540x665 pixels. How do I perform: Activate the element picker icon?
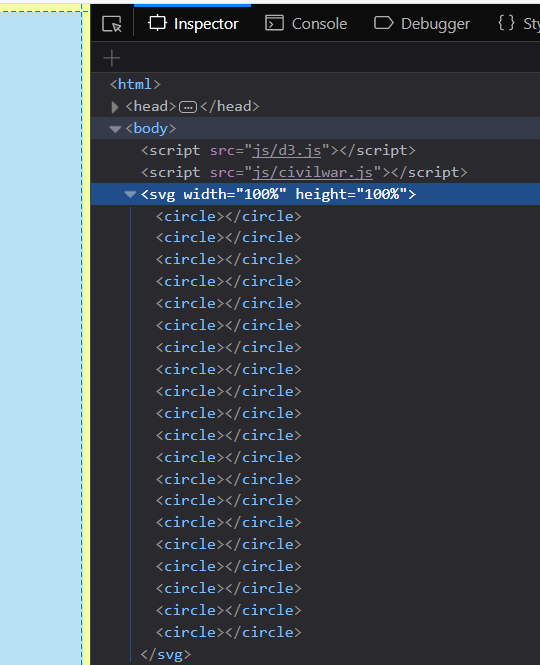[x=112, y=24]
